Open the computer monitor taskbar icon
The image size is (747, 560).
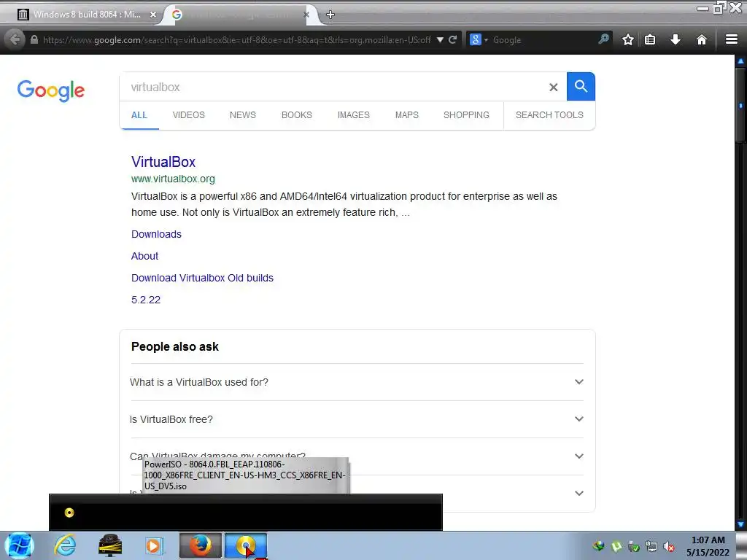click(110, 545)
